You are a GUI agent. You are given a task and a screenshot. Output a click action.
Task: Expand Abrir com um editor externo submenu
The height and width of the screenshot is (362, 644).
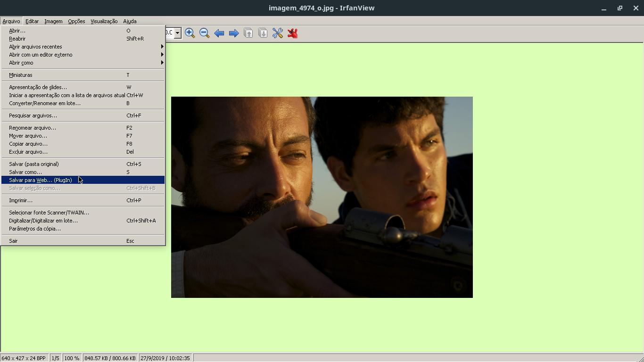[x=83, y=55]
